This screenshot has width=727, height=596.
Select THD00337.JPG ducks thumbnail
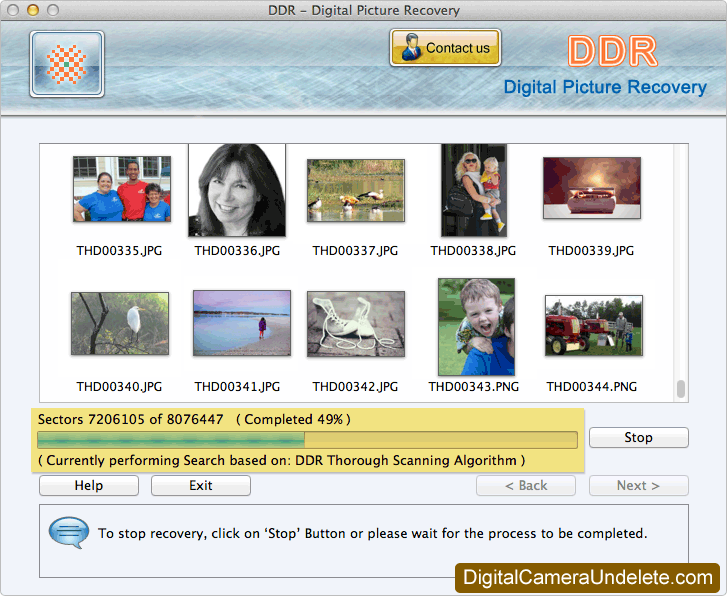(355, 190)
